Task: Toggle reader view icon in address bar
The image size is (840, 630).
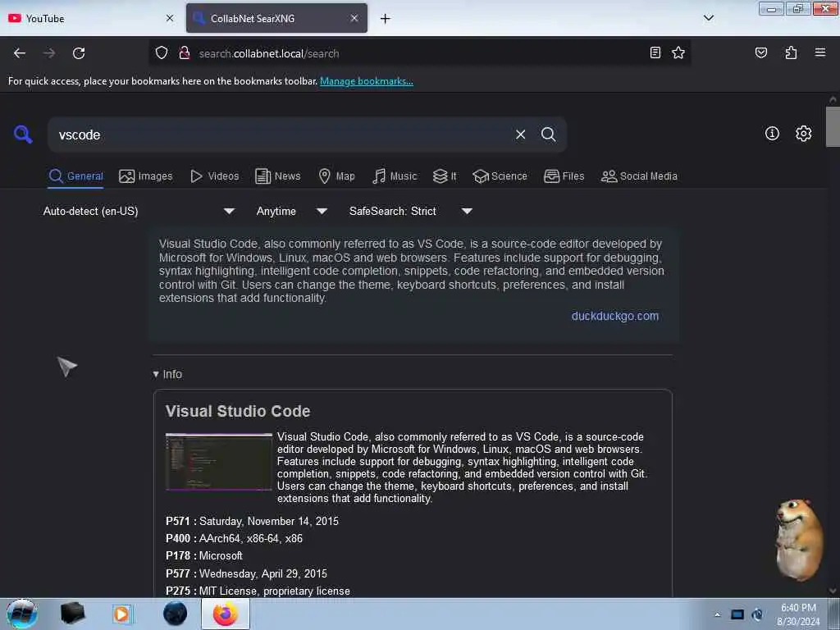Action: 655,53
